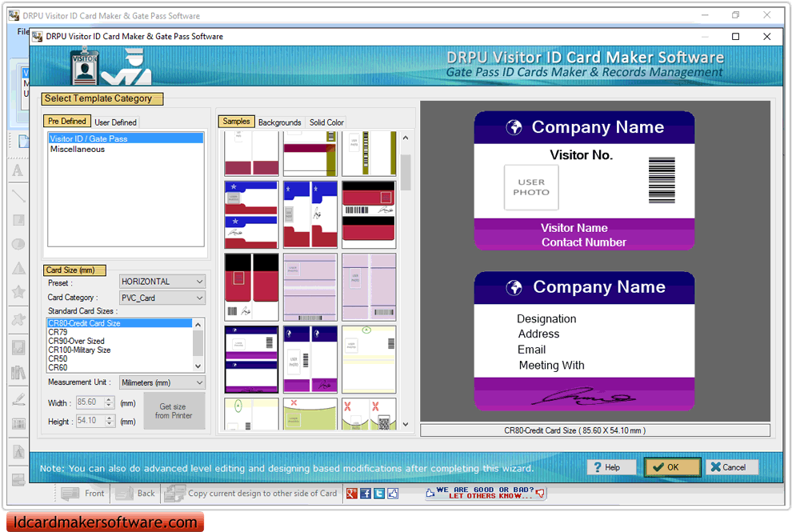The height and width of the screenshot is (532, 792).
Task: Choose the light purple vertical sample template
Action: coord(369,287)
